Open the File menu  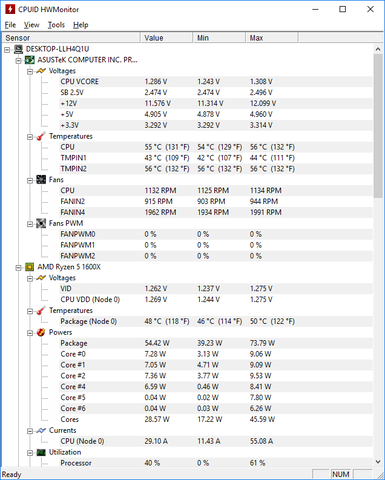coord(10,25)
